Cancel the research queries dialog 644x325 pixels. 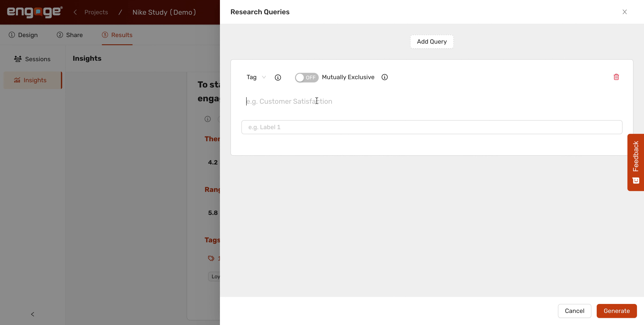click(x=575, y=311)
